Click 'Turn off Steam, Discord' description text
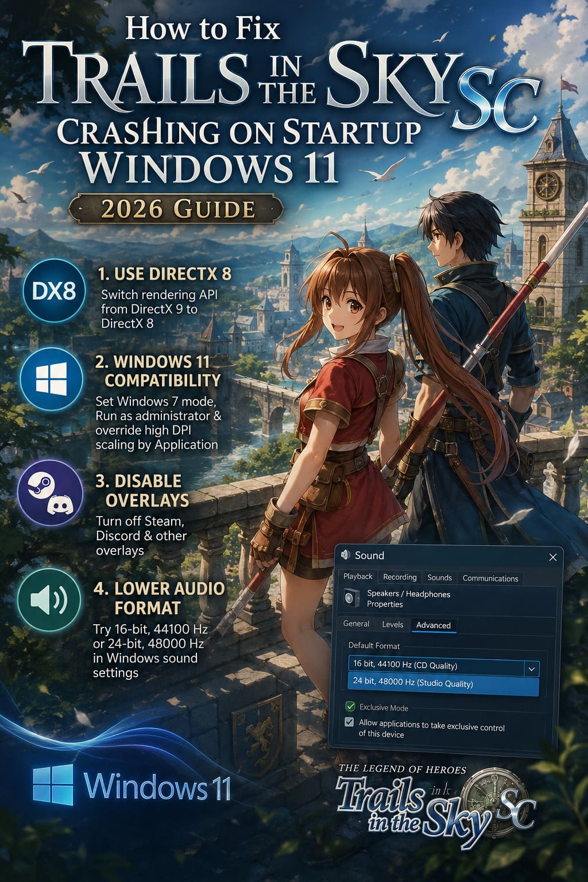The image size is (588, 882). click(141, 536)
